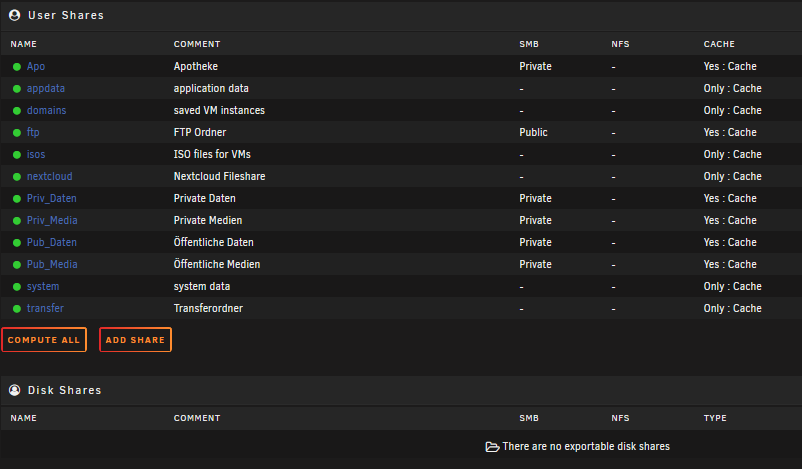Open the Pub_Media share link
Screen dimensions: 802x469
point(52,264)
